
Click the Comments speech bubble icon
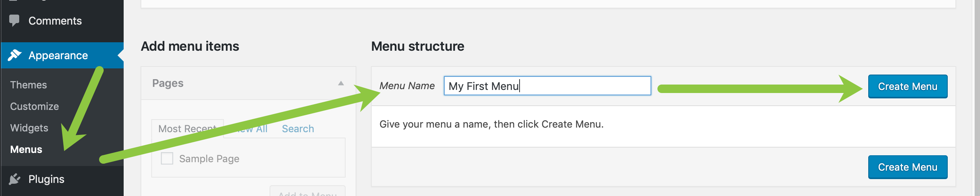click(x=14, y=20)
